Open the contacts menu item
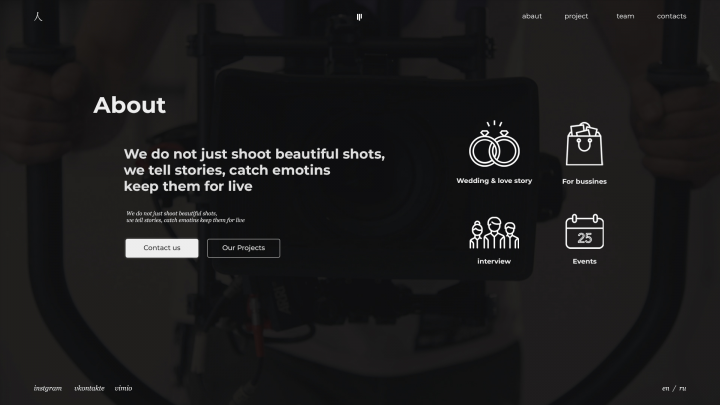Screen dimensions: 720x405 pyautogui.click(x=671, y=16)
